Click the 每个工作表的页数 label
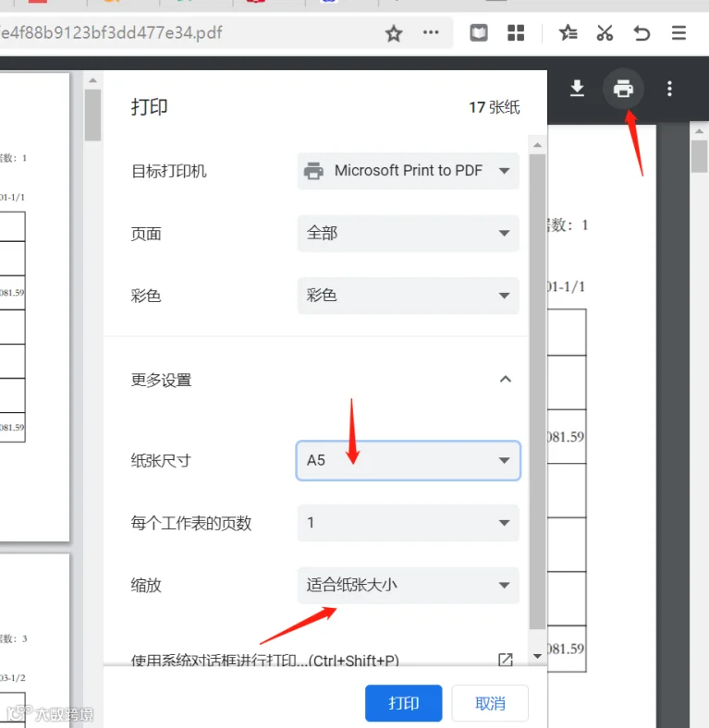 click(191, 523)
